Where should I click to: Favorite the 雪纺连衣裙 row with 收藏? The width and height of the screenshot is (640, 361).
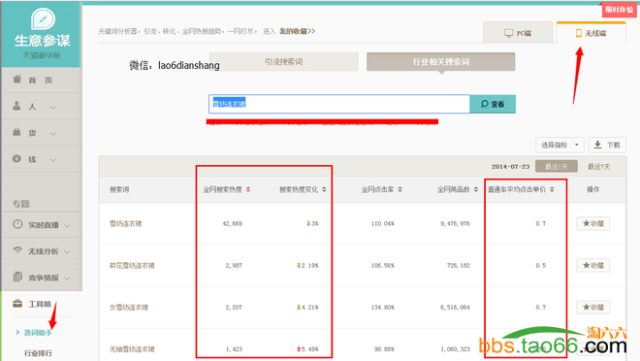pos(593,223)
